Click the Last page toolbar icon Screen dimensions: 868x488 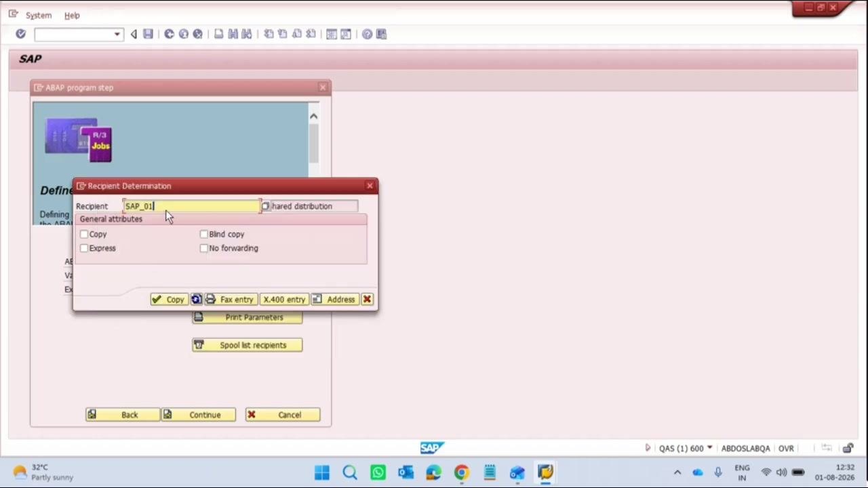(311, 34)
